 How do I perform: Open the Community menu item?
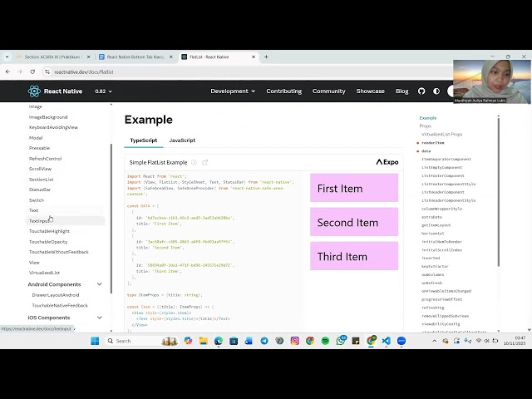pos(329,91)
